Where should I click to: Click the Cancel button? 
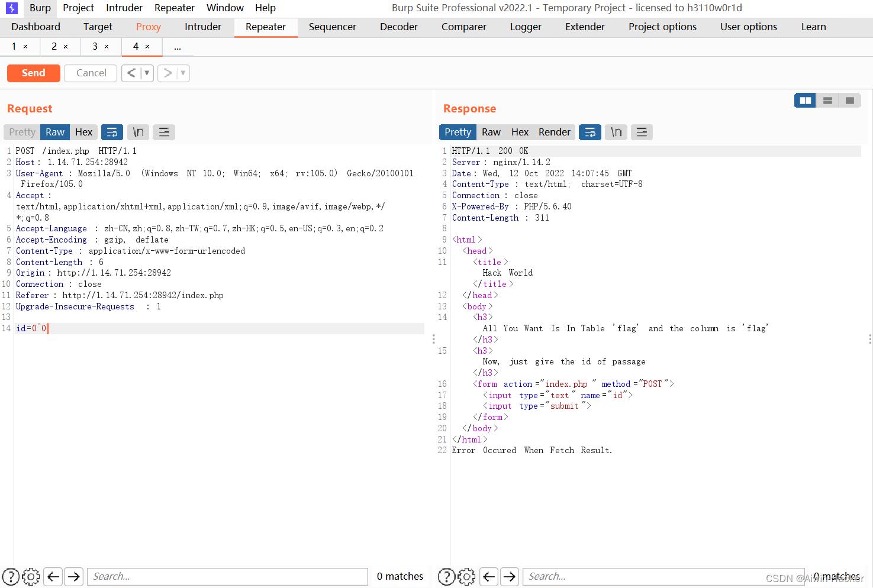click(x=90, y=73)
